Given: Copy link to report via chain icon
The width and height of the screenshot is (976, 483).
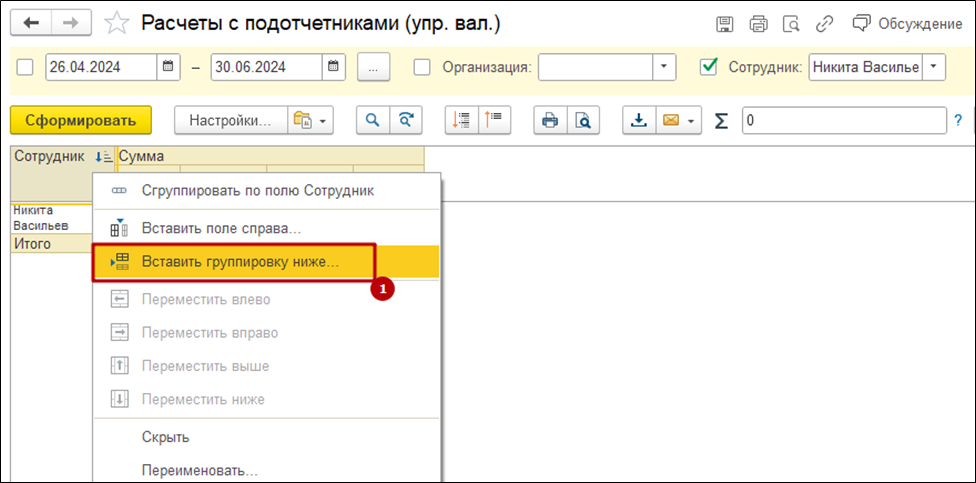Looking at the screenshot, I should pos(825,24).
